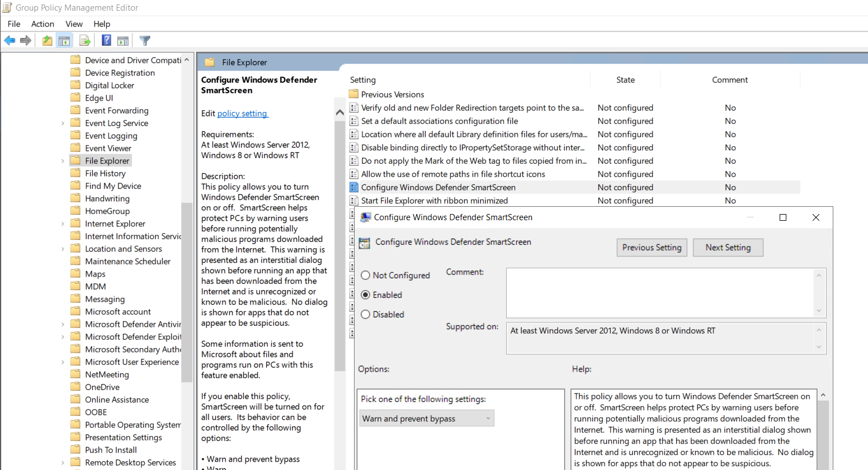Click the icon in the SmartScreen dialog title bar

coord(366,217)
